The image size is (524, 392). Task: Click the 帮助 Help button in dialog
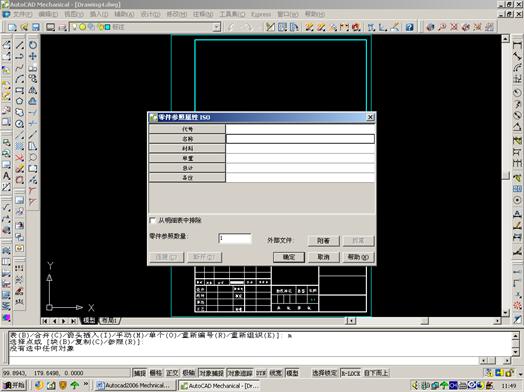(x=358, y=257)
